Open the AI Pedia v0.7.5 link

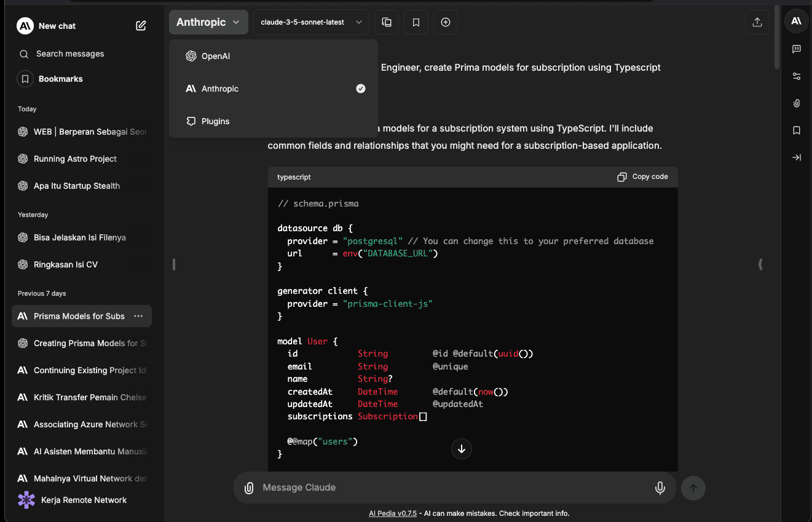click(393, 513)
